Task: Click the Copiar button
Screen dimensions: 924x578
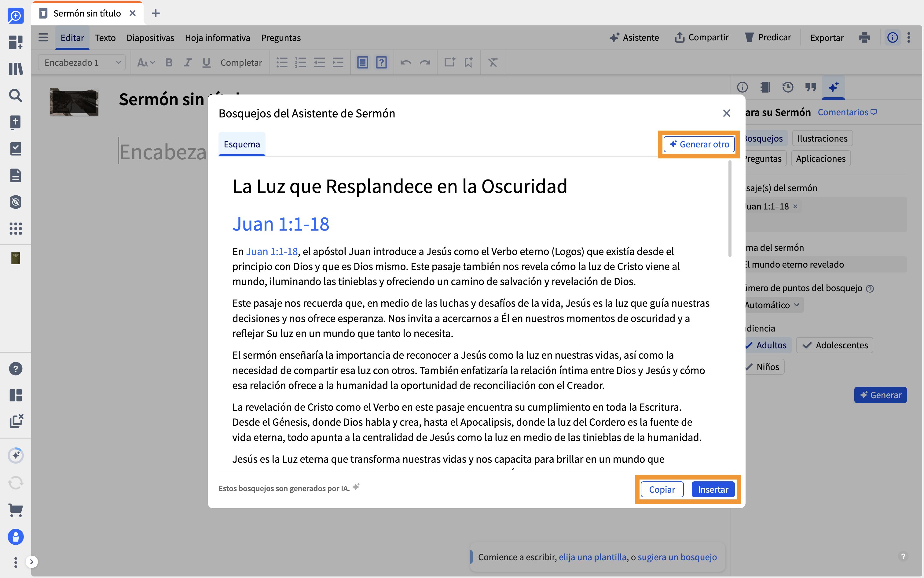Action: (662, 489)
